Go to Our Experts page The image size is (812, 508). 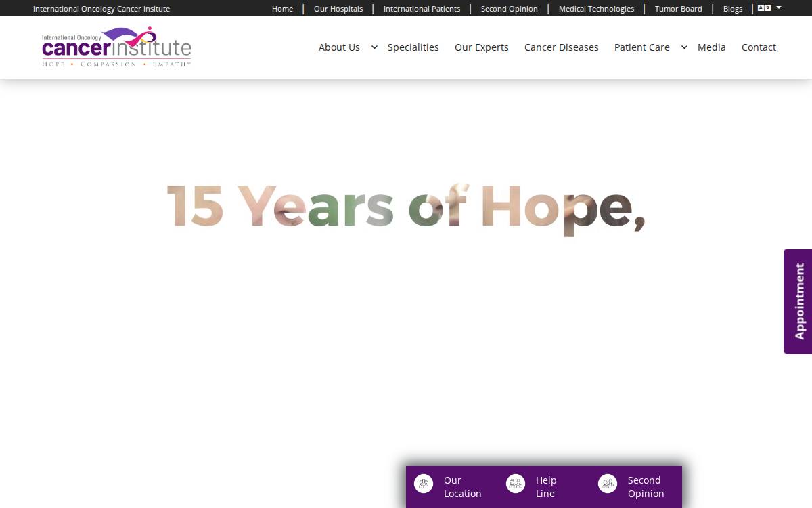click(x=482, y=47)
